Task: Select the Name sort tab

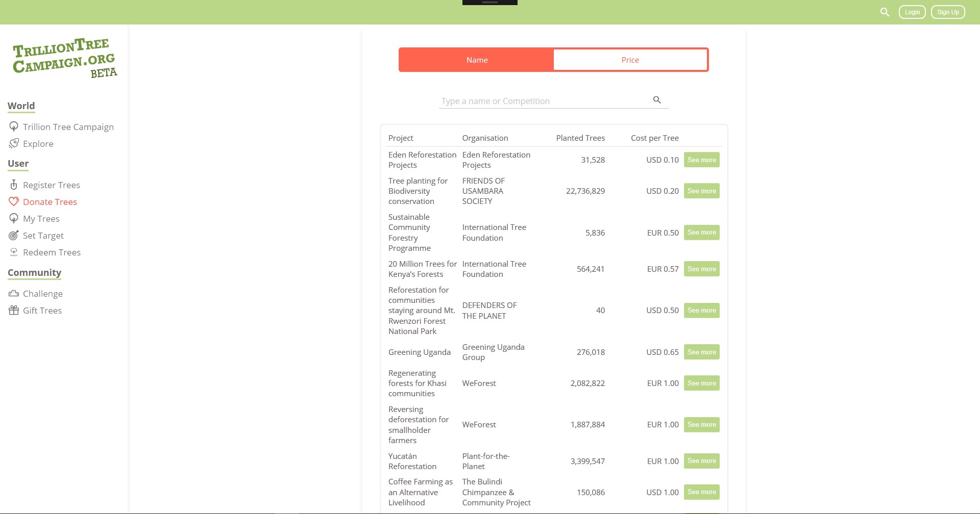Action: [477, 60]
